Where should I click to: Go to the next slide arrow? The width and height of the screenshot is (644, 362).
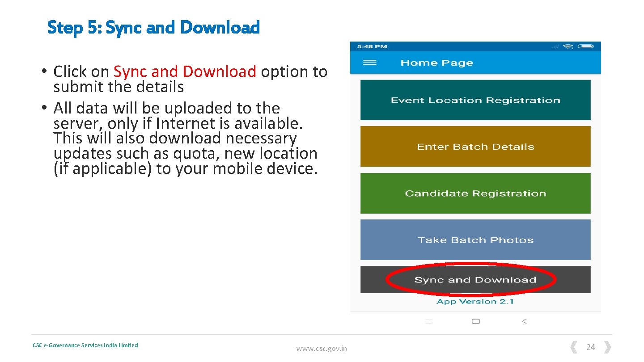[607, 347]
